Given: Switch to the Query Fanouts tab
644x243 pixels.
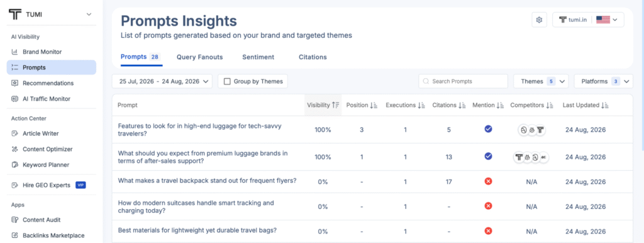Looking at the screenshot, I should coord(199,57).
